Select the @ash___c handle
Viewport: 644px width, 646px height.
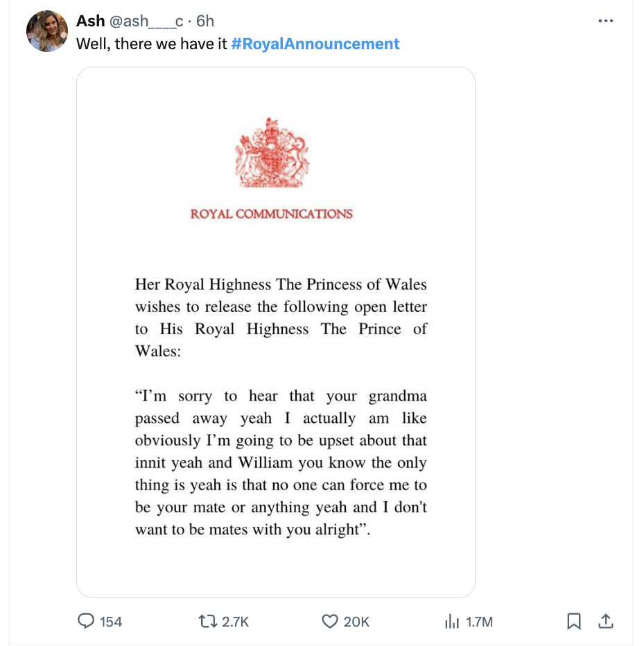(x=148, y=21)
